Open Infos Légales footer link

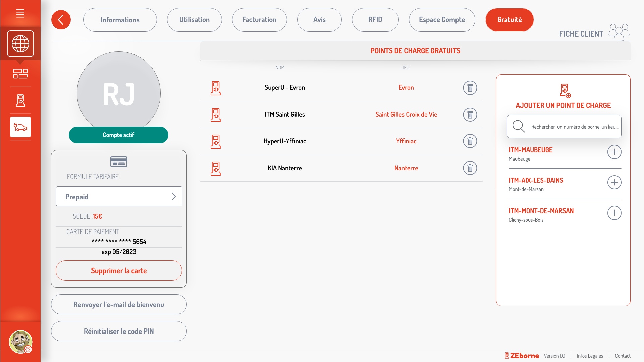pyautogui.click(x=590, y=356)
